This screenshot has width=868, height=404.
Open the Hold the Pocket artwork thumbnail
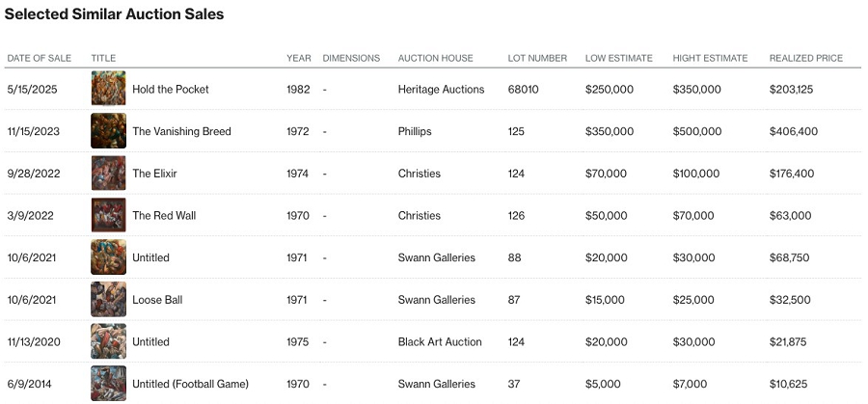[108, 89]
